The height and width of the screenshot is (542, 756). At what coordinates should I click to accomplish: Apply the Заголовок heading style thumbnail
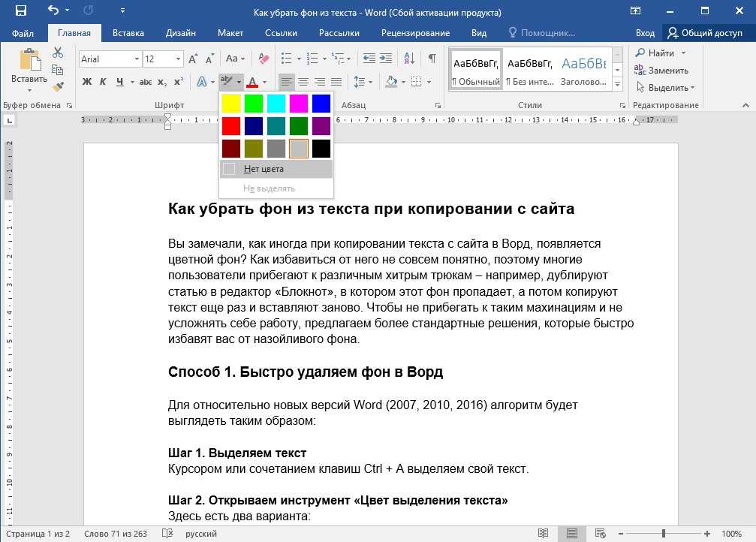tap(584, 71)
